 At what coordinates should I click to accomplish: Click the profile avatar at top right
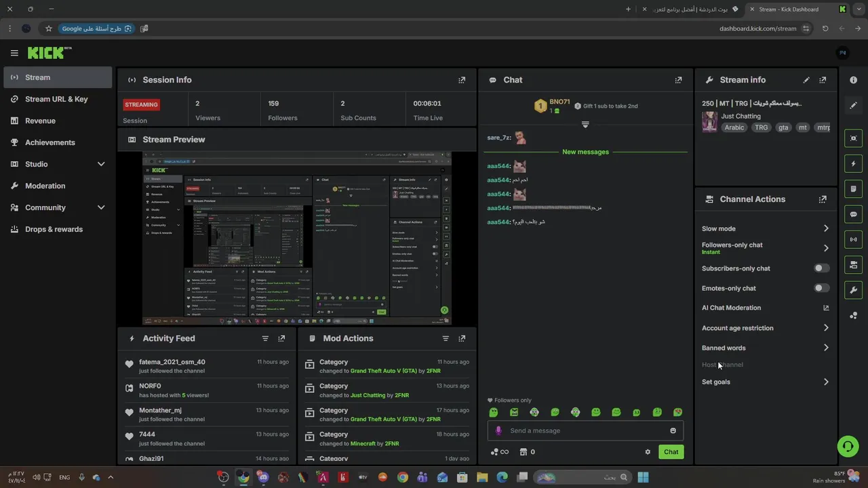coord(843,53)
